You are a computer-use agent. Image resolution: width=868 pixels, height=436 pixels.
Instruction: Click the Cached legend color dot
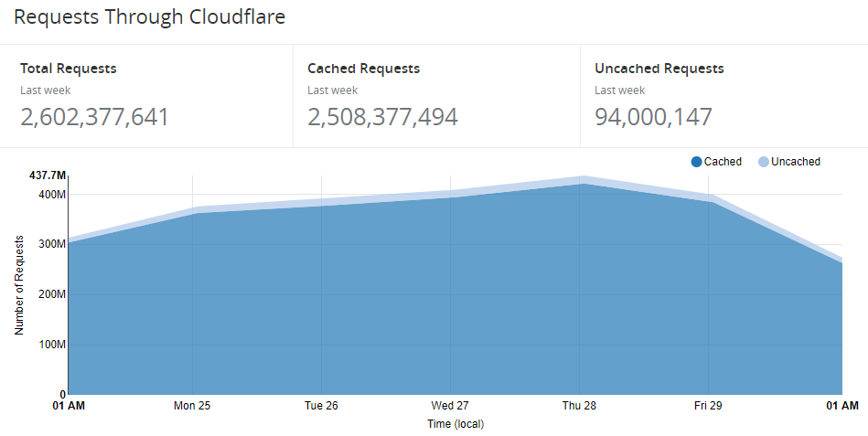click(x=697, y=162)
